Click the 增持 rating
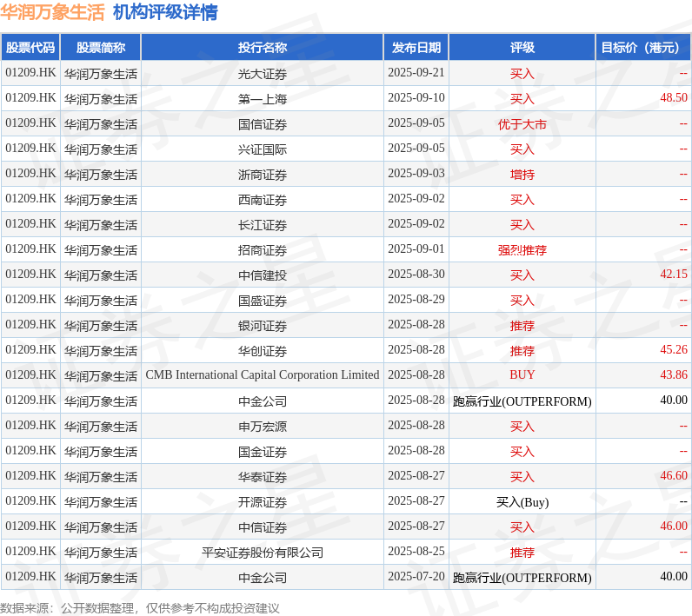The width and height of the screenshot is (692, 616). pyautogui.click(x=522, y=174)
